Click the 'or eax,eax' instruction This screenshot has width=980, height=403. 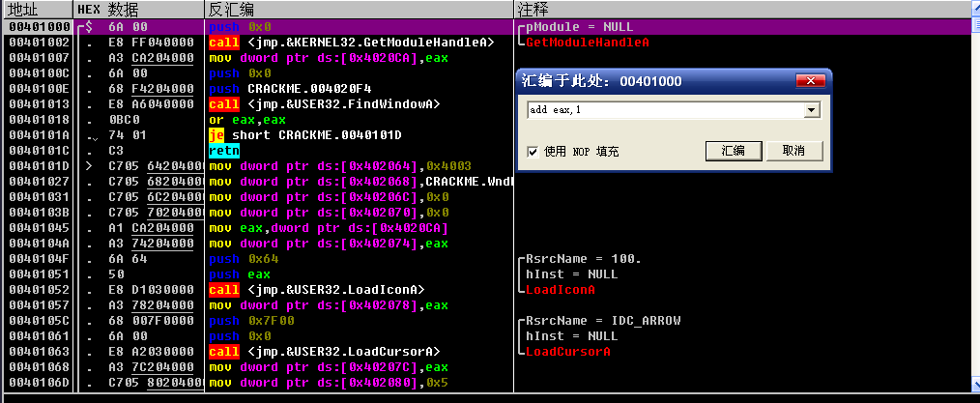point(247,119)
